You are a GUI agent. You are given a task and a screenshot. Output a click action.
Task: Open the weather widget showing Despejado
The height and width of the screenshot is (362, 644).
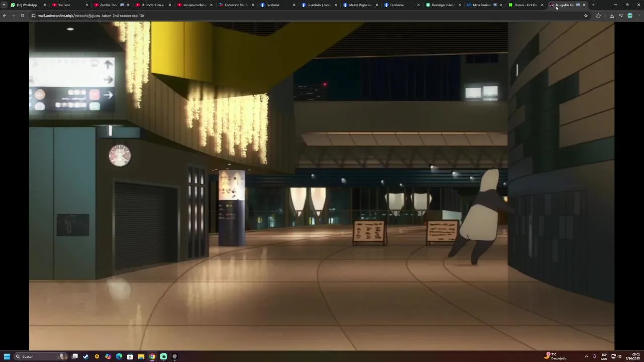(x=555, y=356)
